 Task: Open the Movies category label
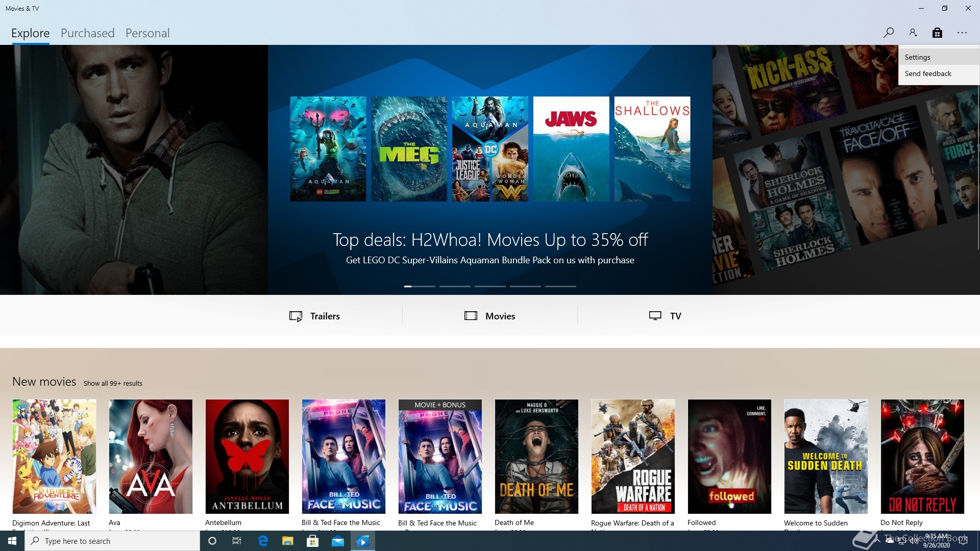click(x=500, y=316)
